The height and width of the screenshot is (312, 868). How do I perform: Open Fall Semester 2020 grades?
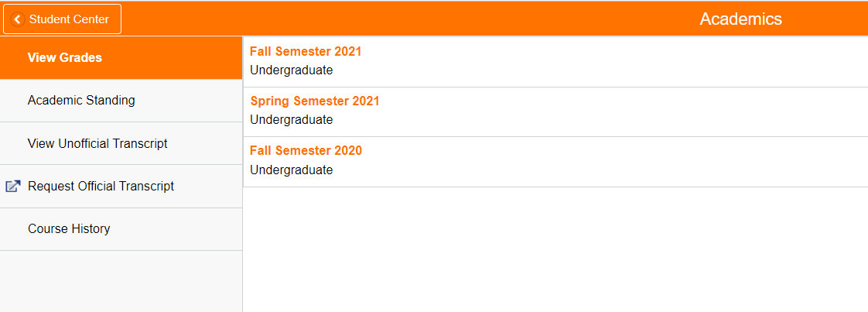point(306,151)
